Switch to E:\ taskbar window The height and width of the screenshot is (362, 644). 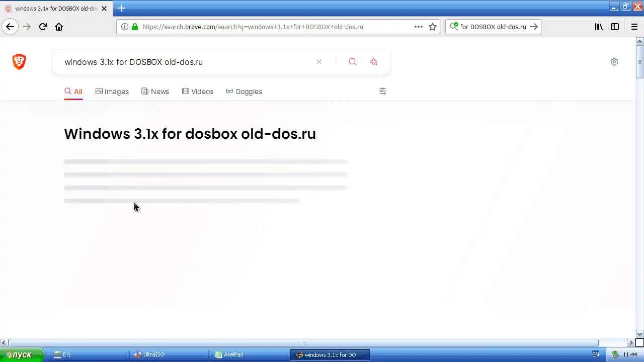90,354
